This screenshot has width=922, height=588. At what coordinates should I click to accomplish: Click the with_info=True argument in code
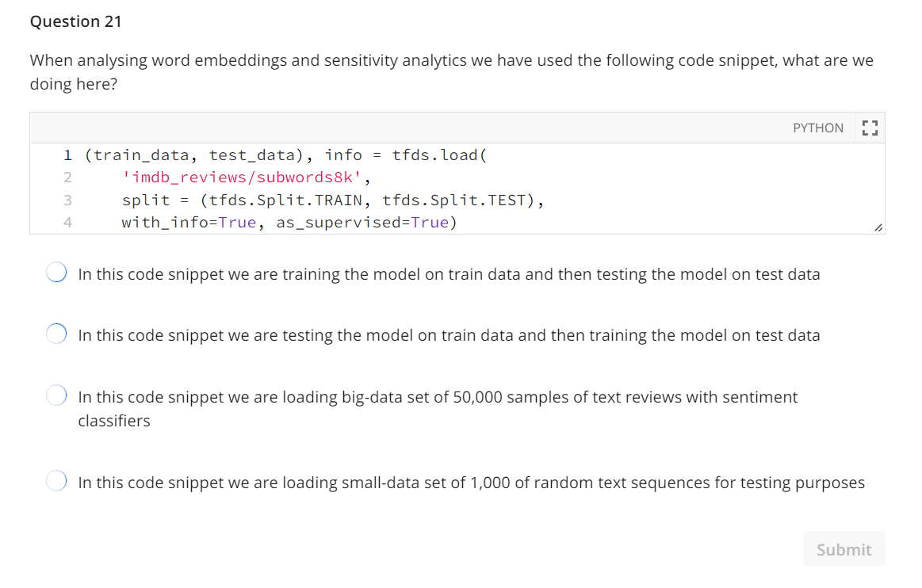coord(189,223)
